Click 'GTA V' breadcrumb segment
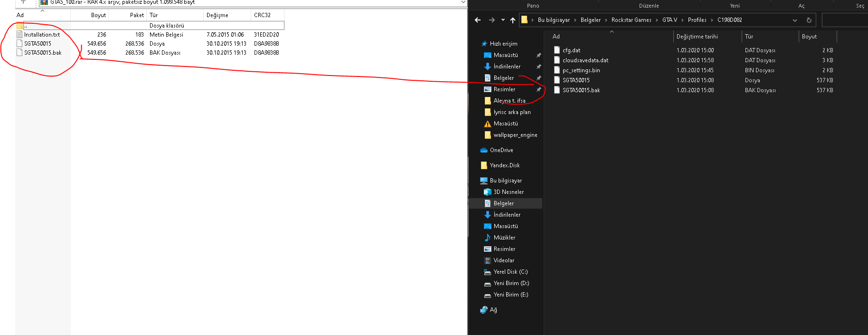 [670, 20]
